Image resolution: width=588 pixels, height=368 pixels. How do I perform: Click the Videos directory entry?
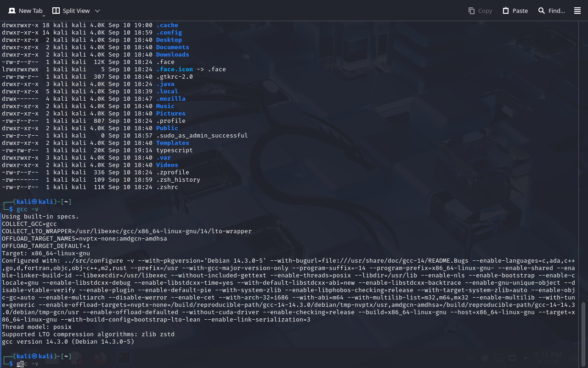[x=167, y=165]
